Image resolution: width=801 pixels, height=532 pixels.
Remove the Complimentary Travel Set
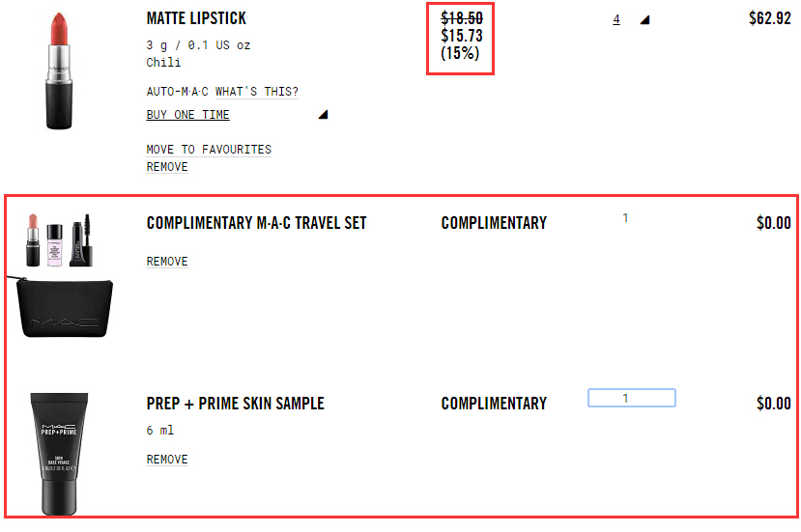pos(167,262)
